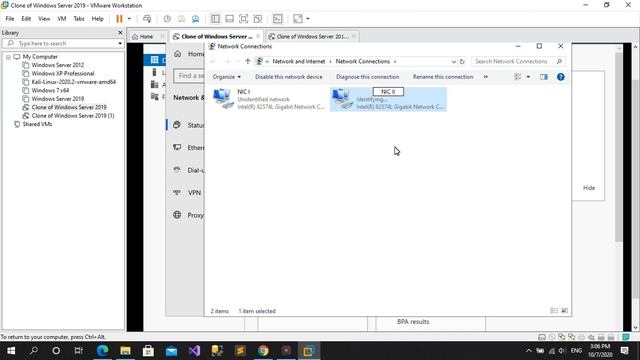
Task: Open view options dropdown arrow
Action: click(x=528, y=77)
